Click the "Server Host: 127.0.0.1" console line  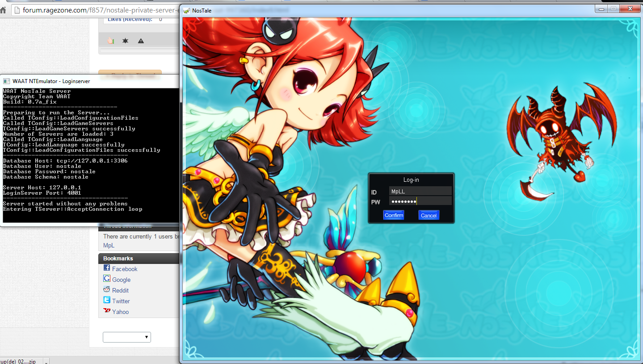click(42, 188)
